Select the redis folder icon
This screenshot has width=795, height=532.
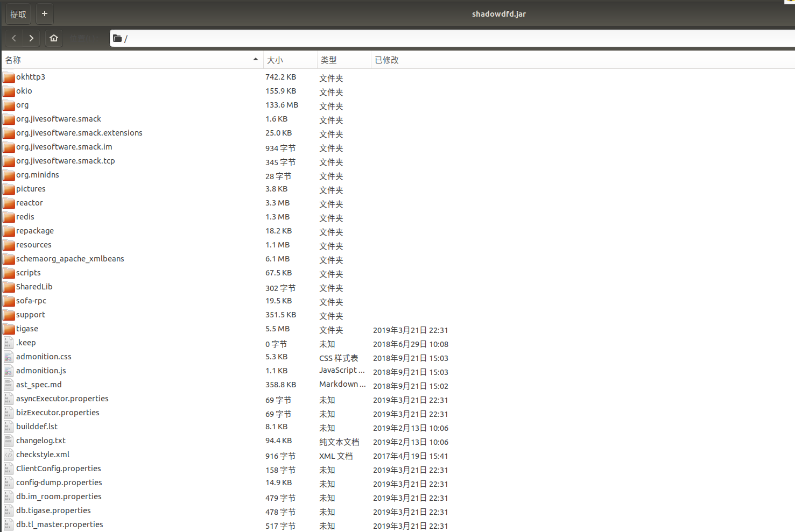pyautogui.click(x=9, y=217)
